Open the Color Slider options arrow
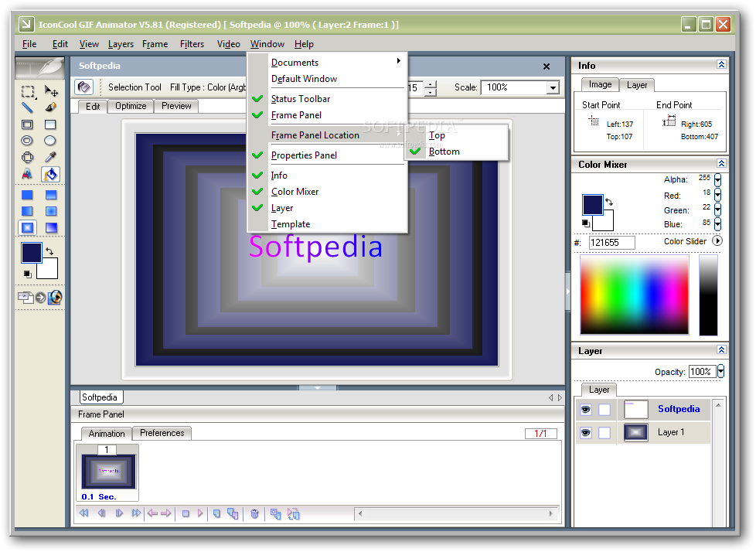Screen dimensions: 756x552 (x=717, y=240)
